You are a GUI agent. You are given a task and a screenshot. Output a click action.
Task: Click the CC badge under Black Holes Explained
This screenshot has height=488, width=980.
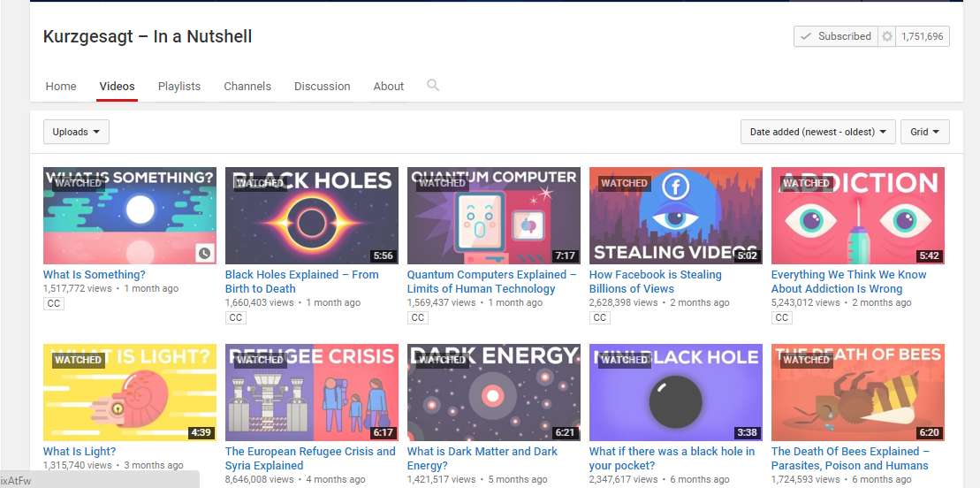point(236,318)
